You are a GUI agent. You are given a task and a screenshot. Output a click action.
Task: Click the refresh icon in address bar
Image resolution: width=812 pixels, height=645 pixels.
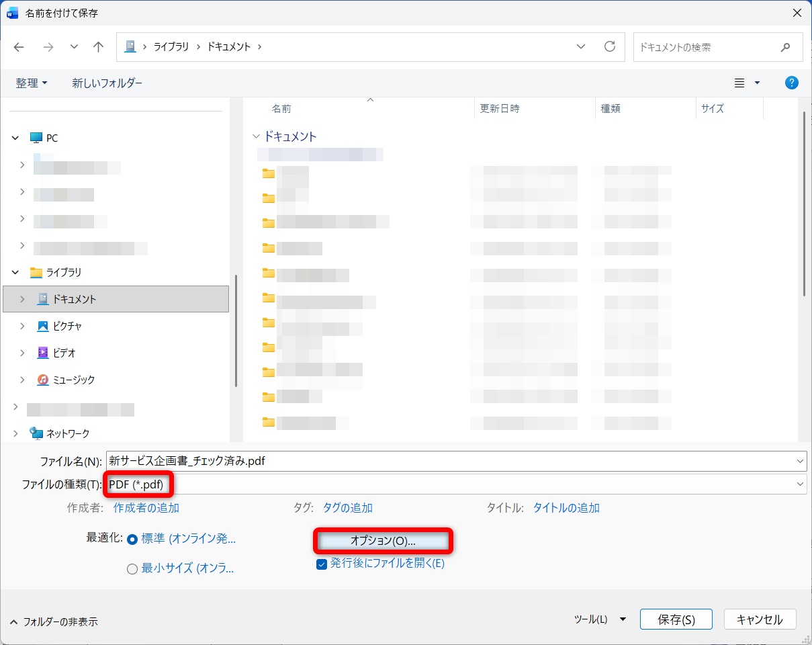click(610, 46)
